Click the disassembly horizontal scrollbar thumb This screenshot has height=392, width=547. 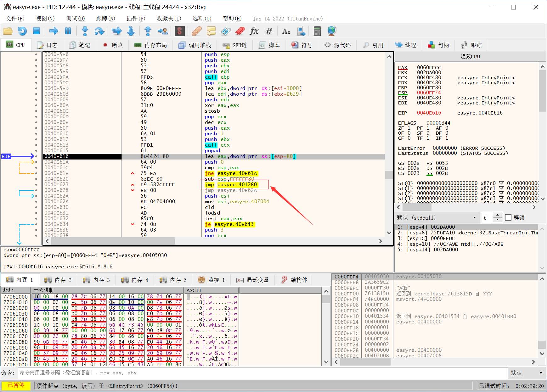click(113, 241)
